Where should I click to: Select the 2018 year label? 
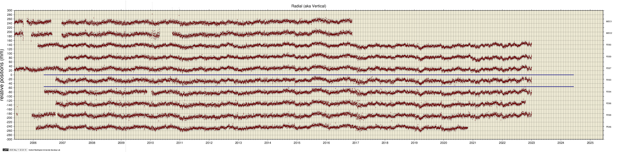coord(385,143)
